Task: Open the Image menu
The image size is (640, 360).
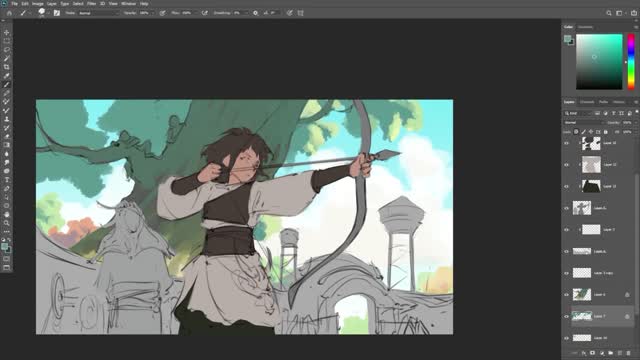Action: pyautogui.click(x=38, y=4)
